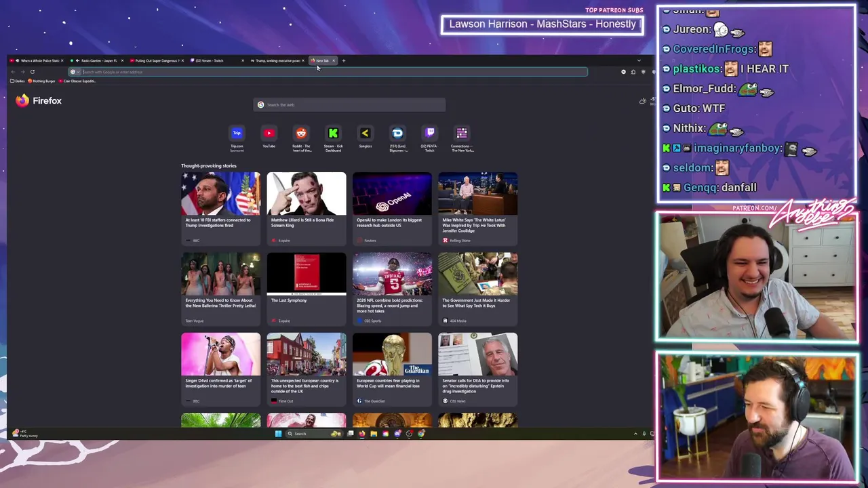
Task: Open the Nothing Burger bookmark
Action: click(41, 81)
